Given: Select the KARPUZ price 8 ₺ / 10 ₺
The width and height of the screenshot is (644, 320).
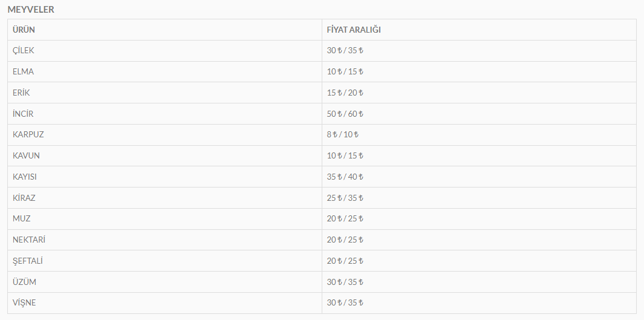Looking at the screenshot, I should (x=342, y=134).
